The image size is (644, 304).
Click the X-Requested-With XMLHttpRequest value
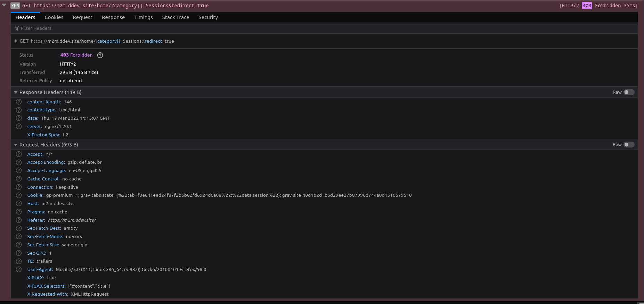[90, 294]
